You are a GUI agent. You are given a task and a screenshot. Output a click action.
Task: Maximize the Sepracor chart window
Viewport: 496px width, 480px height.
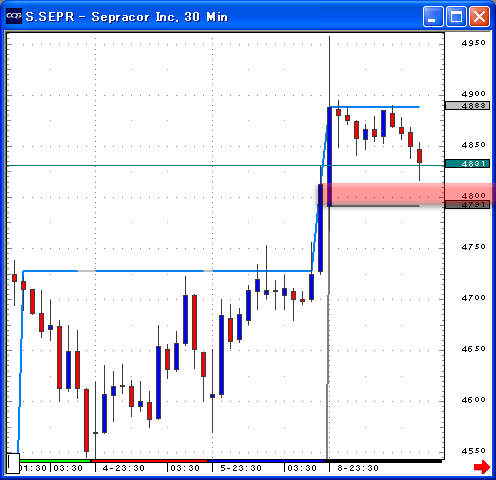pos(456,16)
